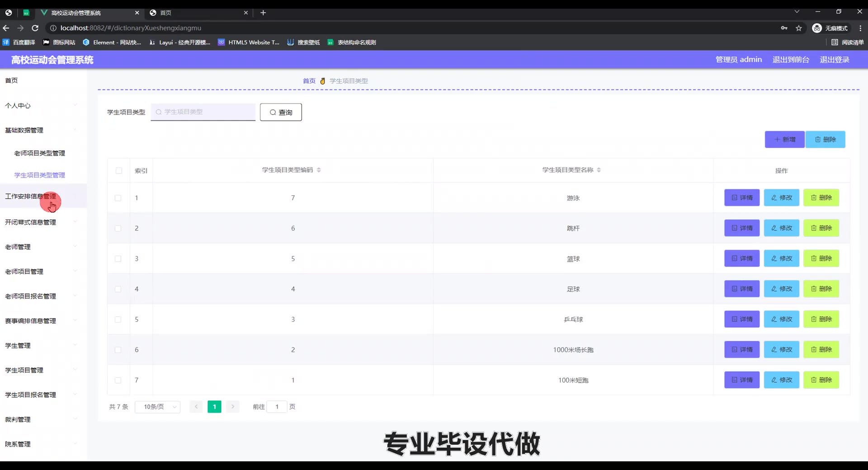Select the checkbox for row 100米短跑
The height and width of the screenshot is (470, 868).
click(118, 380)
